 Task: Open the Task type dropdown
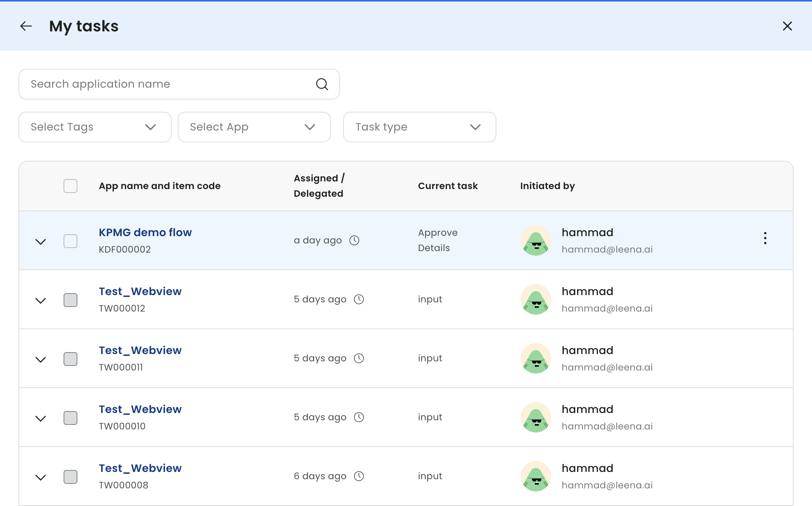pyautogui.click(x=419, y=127)
